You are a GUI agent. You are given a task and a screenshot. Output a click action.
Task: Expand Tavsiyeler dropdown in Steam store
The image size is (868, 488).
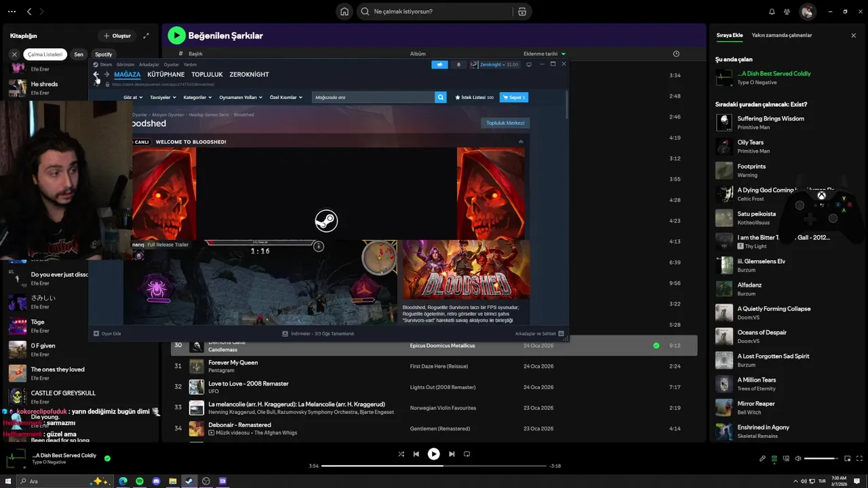click(x=163, y=97)
